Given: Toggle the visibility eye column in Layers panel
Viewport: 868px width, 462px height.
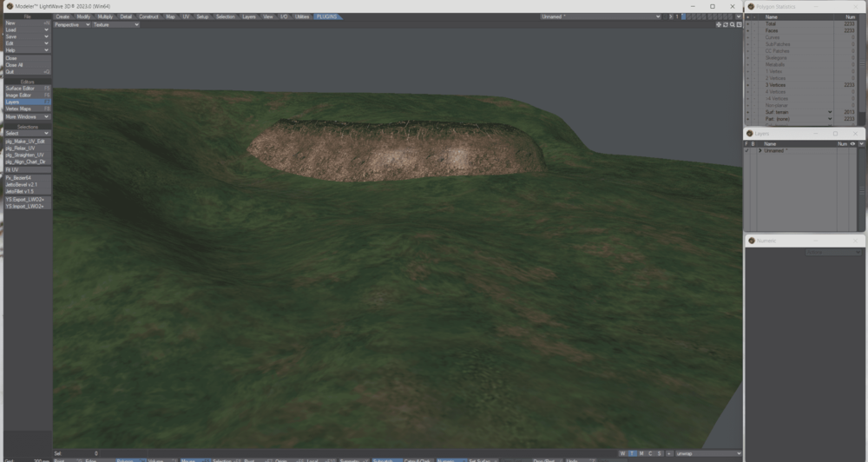Looking at the screenshot, I should click(852, 143).
